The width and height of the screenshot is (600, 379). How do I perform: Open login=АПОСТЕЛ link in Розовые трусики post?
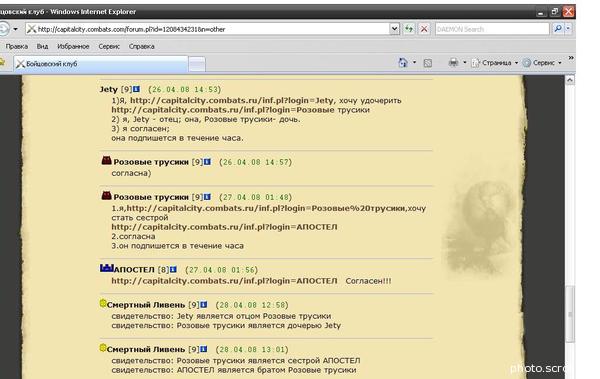(224, 227)
